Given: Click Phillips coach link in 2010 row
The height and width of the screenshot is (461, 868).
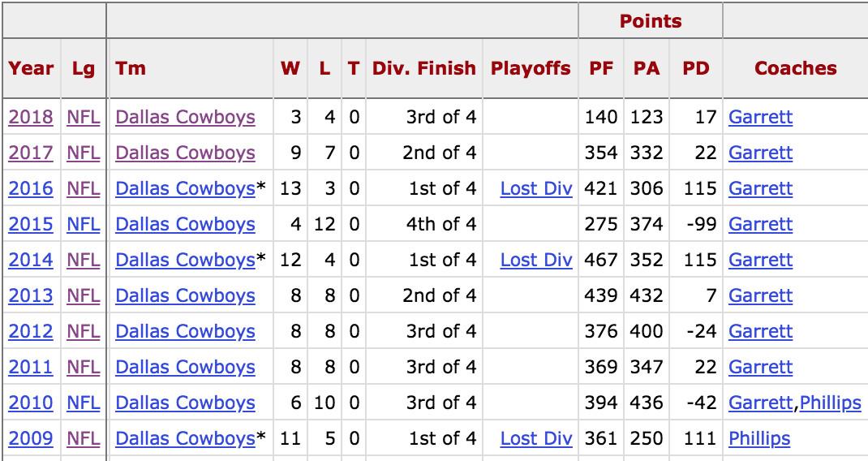Looking at the screenshot, I should [831, 403].
